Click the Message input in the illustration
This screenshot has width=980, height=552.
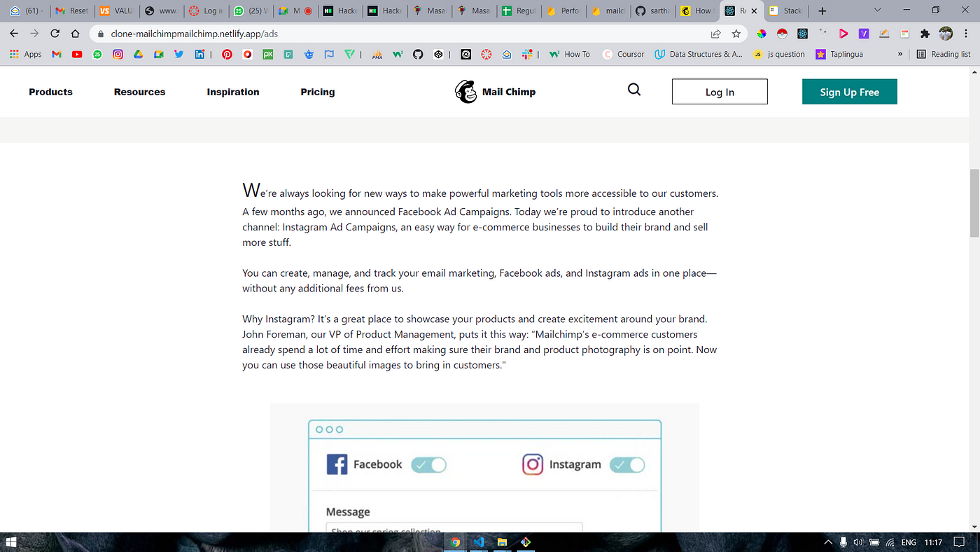pos(454,527)
